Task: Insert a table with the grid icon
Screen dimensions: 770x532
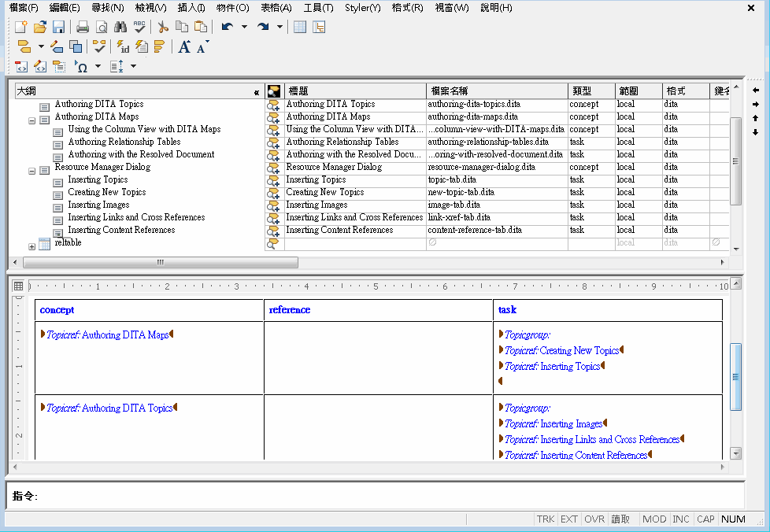Action: click(299, 27)
